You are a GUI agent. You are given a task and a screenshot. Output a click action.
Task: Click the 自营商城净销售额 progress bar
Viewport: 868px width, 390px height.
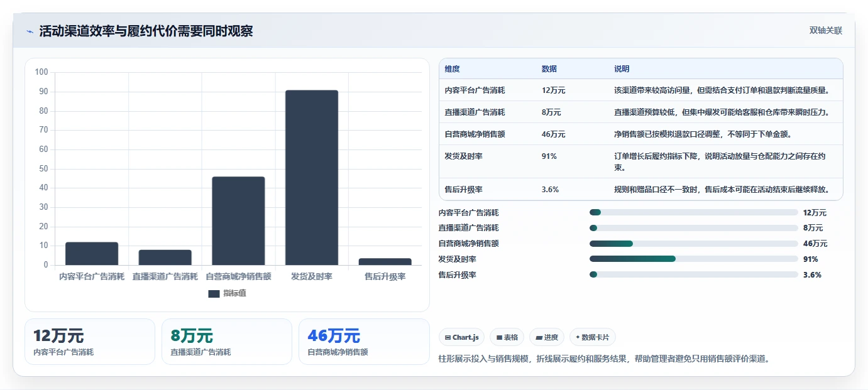(694, 244)
